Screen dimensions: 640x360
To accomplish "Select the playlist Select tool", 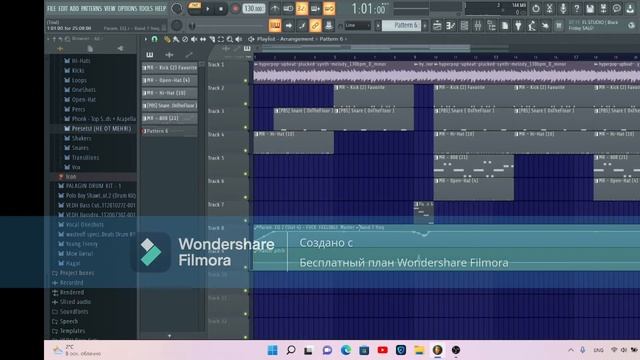I will 221,39.
